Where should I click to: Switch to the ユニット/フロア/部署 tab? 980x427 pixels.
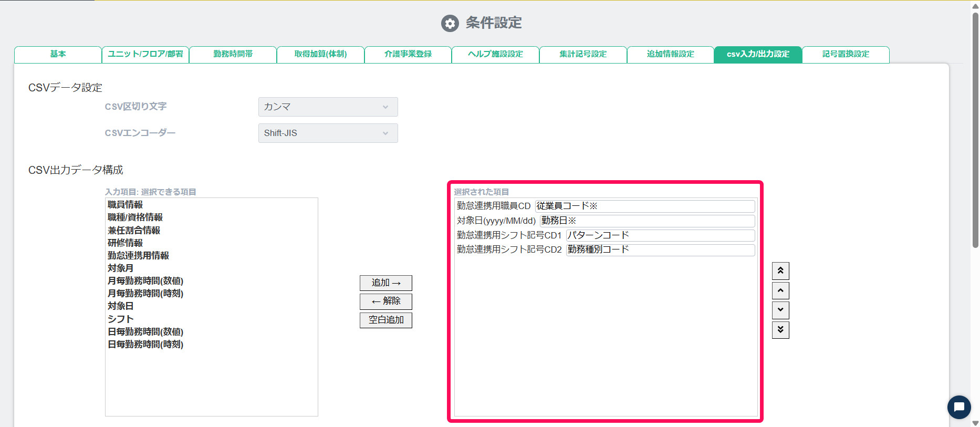point(145,54)
